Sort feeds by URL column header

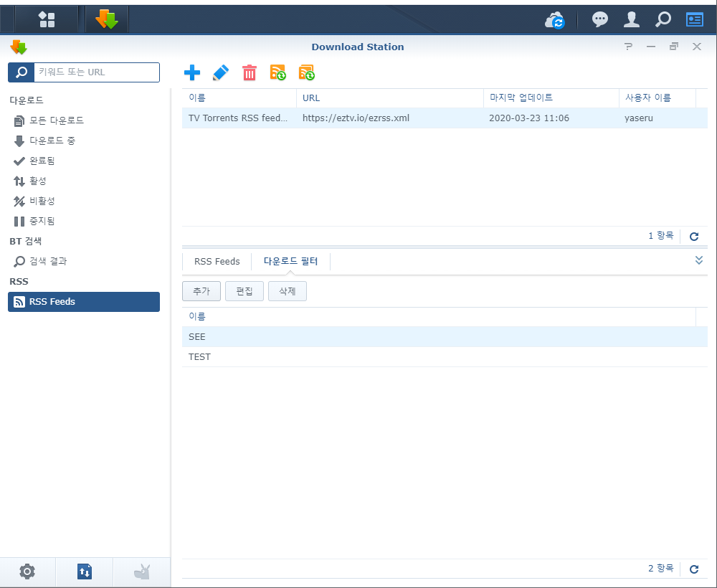(390, 98)
